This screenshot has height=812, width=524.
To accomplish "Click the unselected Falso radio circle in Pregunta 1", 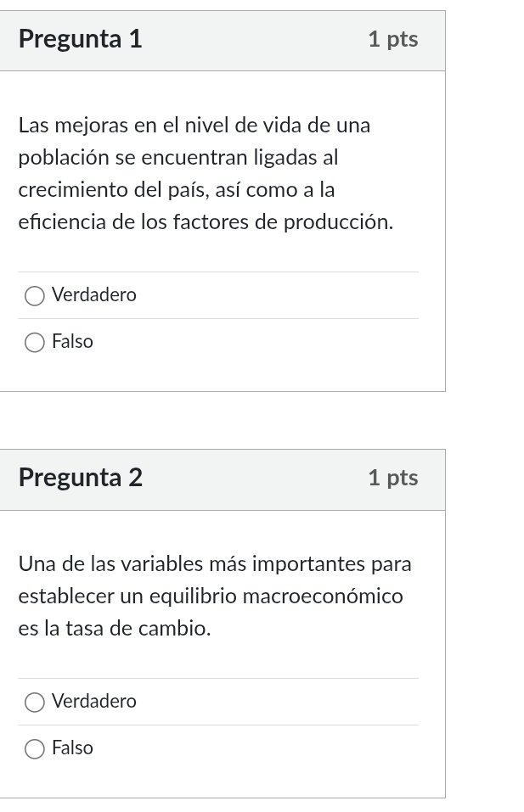I will pyautogui.click(x=34, y=342).
